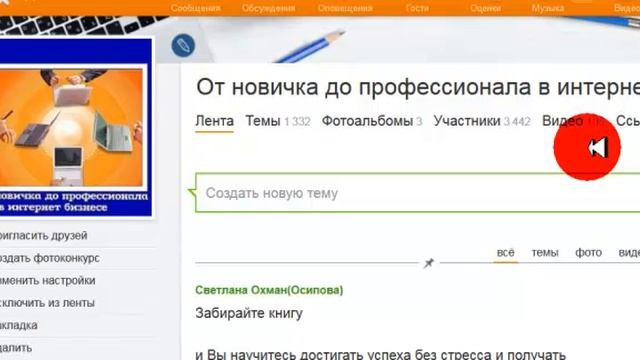Click the Пригласить друзей sidebar link

44,236
